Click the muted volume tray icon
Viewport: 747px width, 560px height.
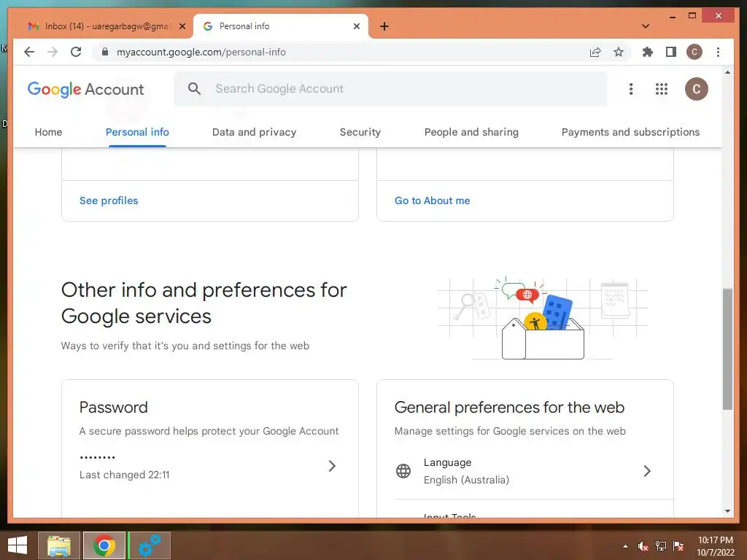pyautogui.click(x=643, y=546)
